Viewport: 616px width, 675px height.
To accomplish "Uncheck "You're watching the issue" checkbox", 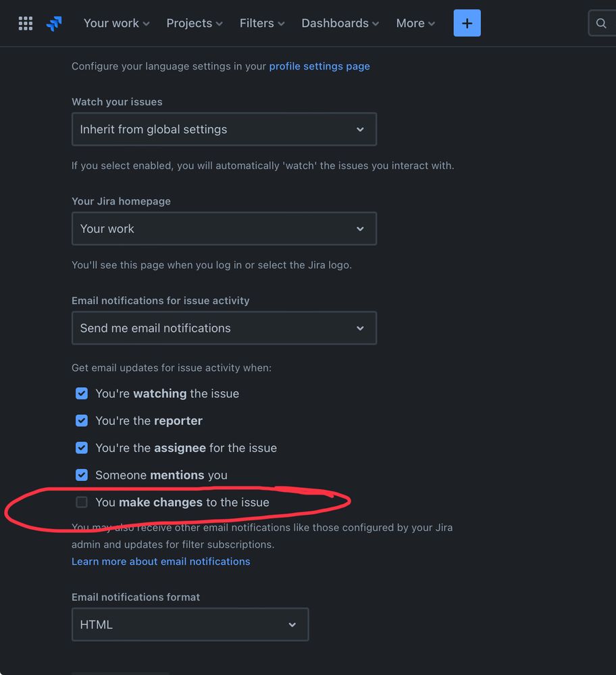I will click(81, 393).
